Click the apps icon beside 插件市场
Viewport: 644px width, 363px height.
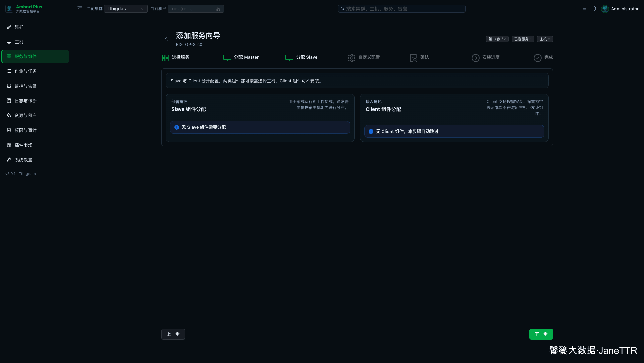click(x=9, y=145)
